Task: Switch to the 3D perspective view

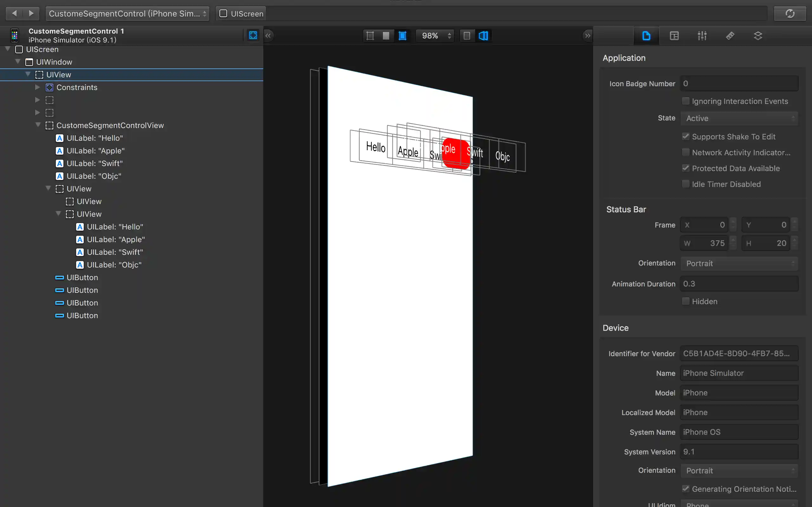Action: pyautogui.click(x=483, y=35)
